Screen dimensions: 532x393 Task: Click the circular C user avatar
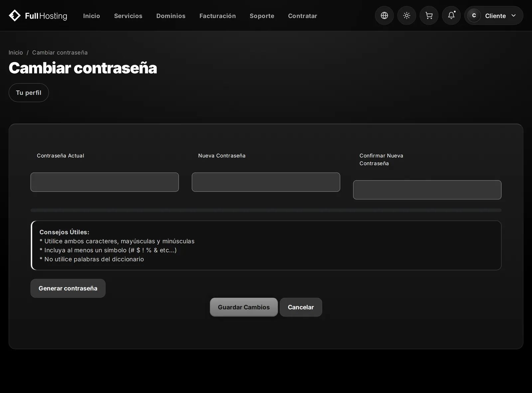pos(474,16)
